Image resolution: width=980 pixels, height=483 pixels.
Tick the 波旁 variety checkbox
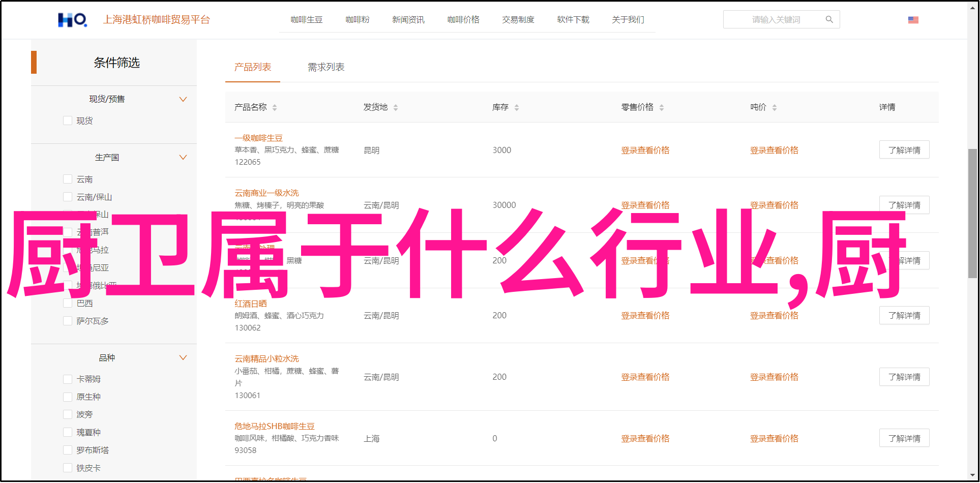click(x=68, y=414)
